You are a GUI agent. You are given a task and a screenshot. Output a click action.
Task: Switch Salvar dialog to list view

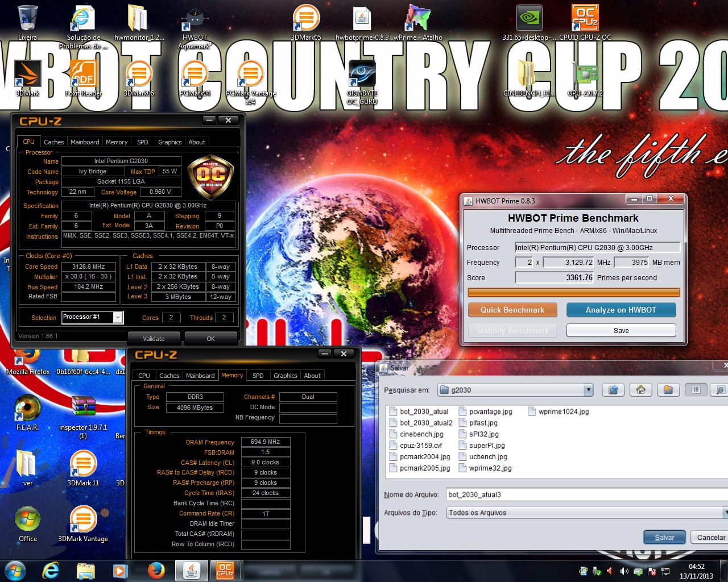pyautogui.click(x=696, y=390)
